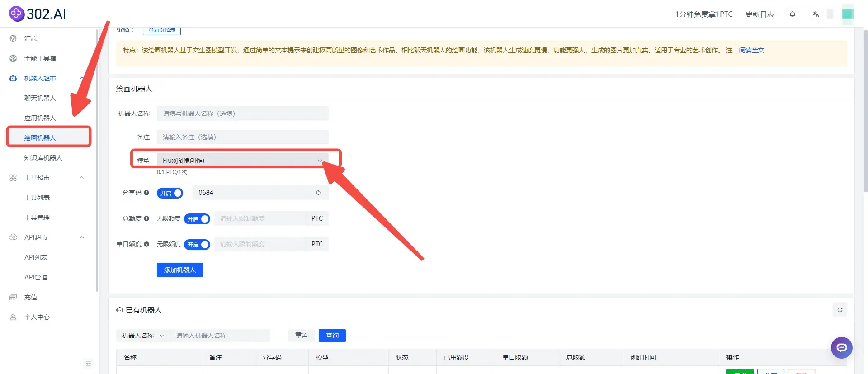This screenshot has width=868, height=374.
Task: Open the floating chat support bubble
Action: 842,348
